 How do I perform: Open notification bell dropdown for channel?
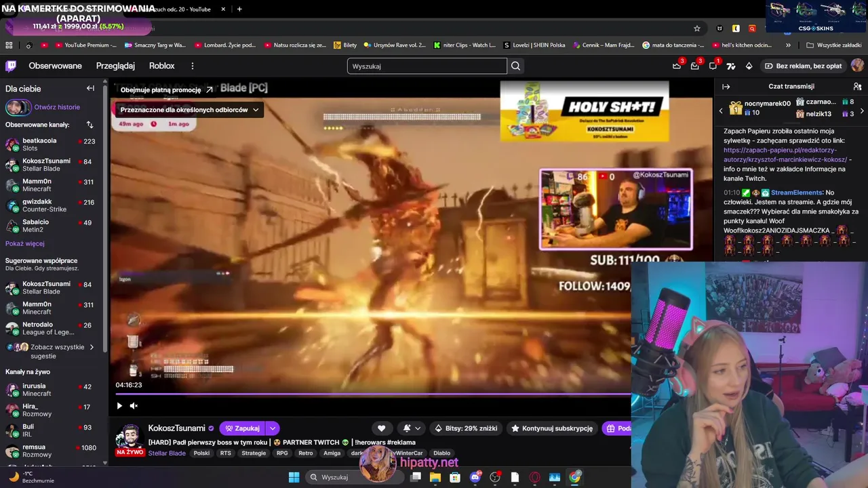coord(412,428)
